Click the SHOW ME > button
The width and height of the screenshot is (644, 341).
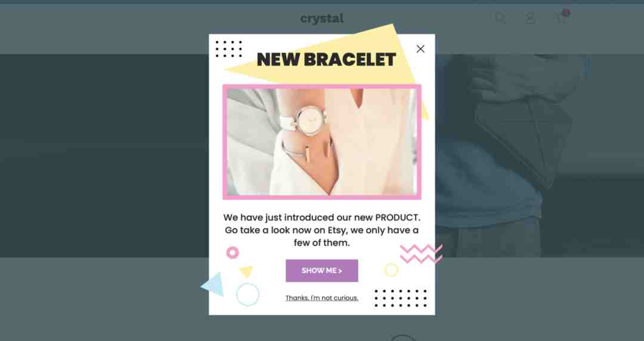(x=321, y=271)
